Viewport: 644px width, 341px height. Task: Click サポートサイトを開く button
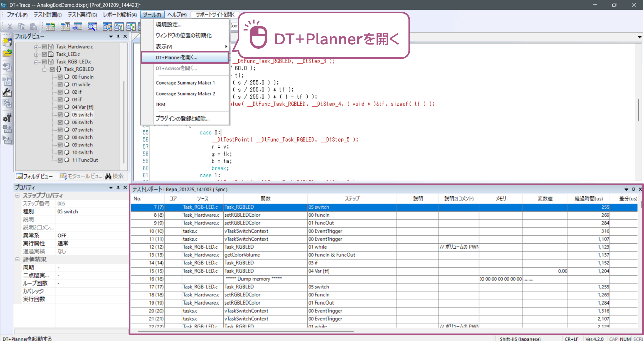pyautogui.click(x=215, y=15)
